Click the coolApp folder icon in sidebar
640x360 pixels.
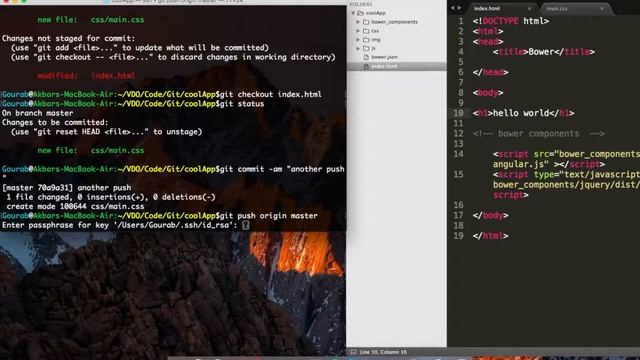click(360, 13)
